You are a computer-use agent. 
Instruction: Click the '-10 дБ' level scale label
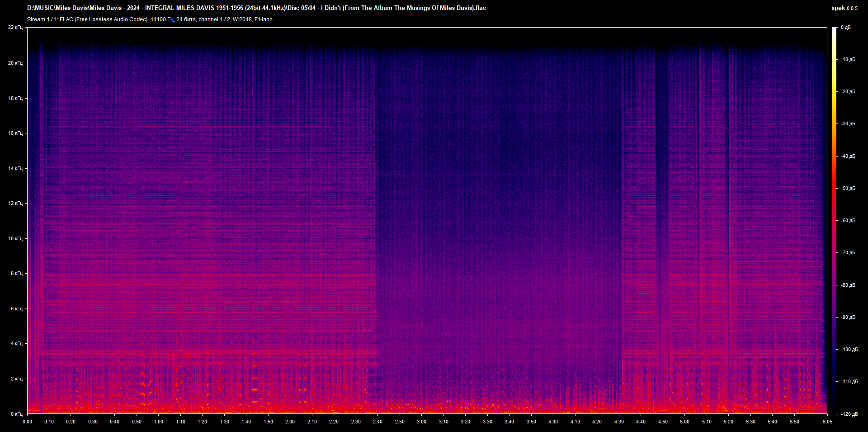[x=848, y=60]
